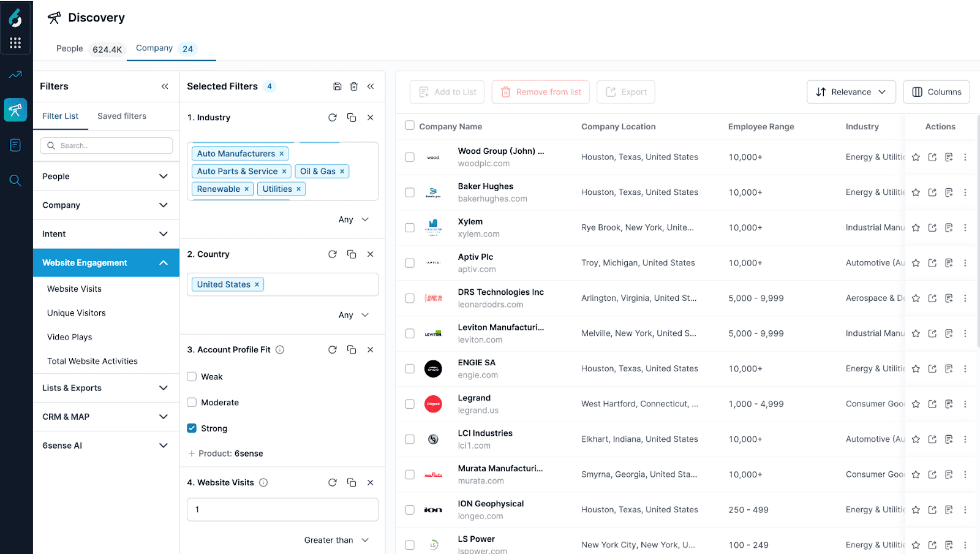This screenshot has height=554, width=980.
Task: Save selected filters with disk icon
Action: (337, 86)
